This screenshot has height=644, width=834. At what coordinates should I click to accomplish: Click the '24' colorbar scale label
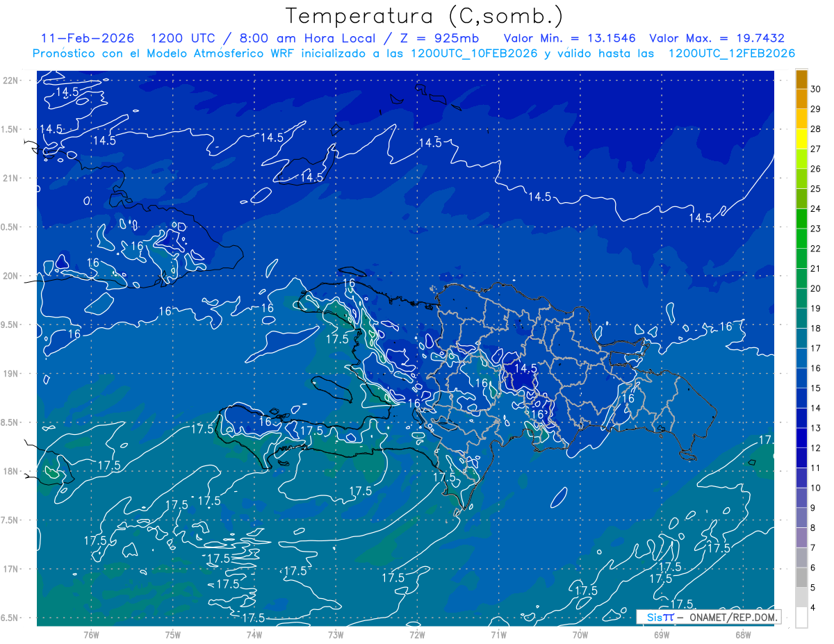815,208
